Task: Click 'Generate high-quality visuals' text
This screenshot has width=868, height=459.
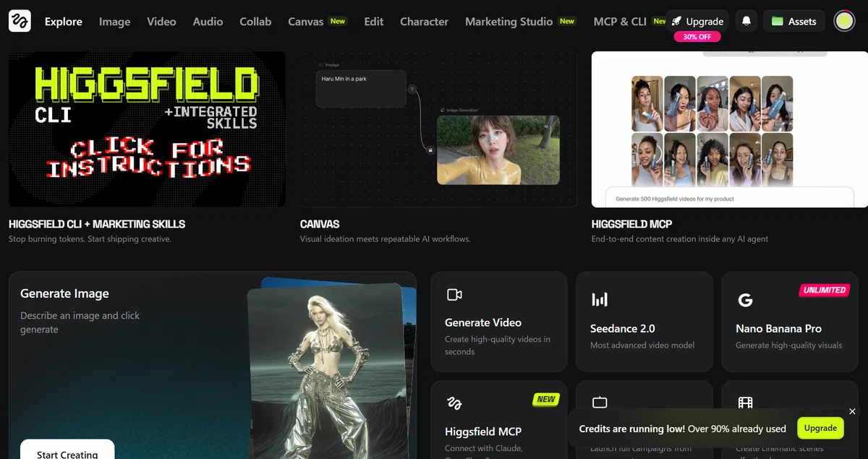Action: (788, 346)
